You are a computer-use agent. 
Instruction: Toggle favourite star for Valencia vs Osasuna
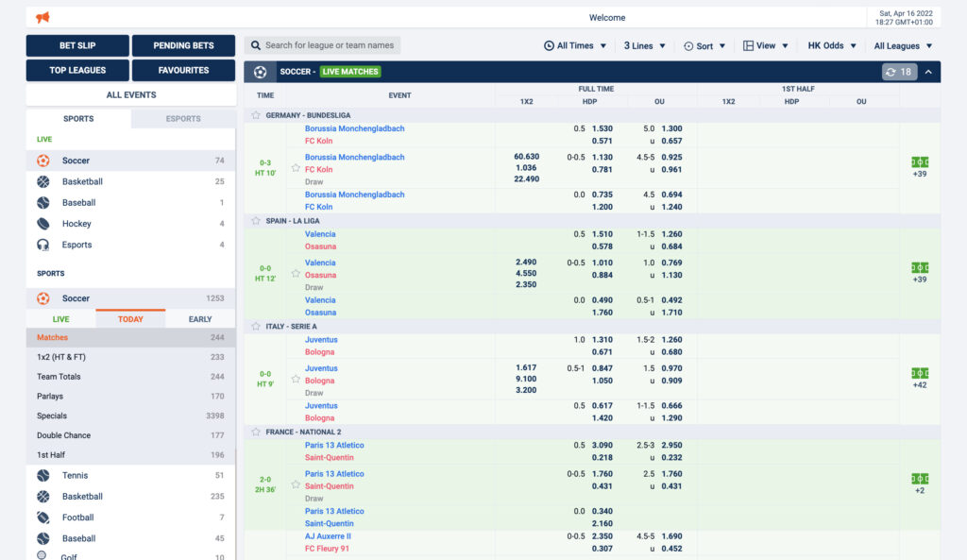(x=296, y=274)
